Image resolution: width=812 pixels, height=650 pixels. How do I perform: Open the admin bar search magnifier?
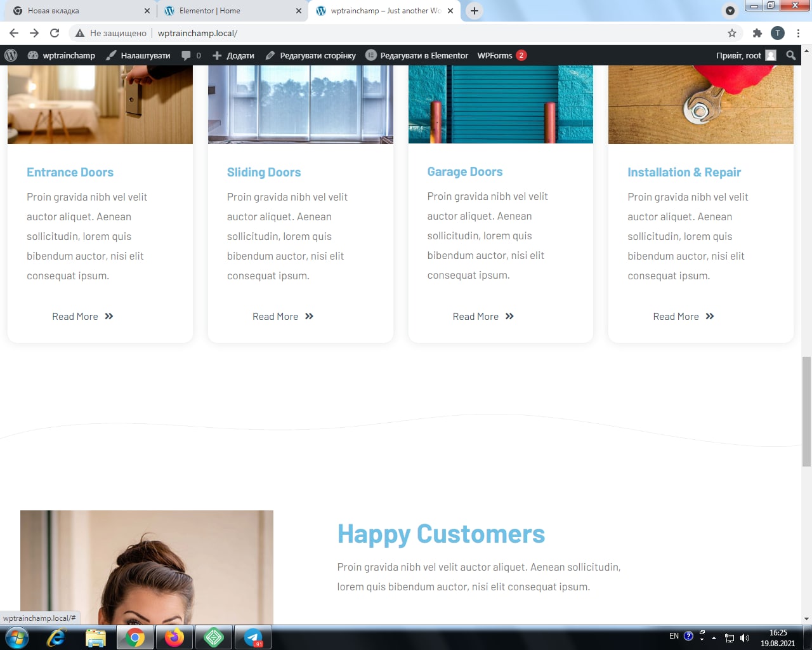791,55
